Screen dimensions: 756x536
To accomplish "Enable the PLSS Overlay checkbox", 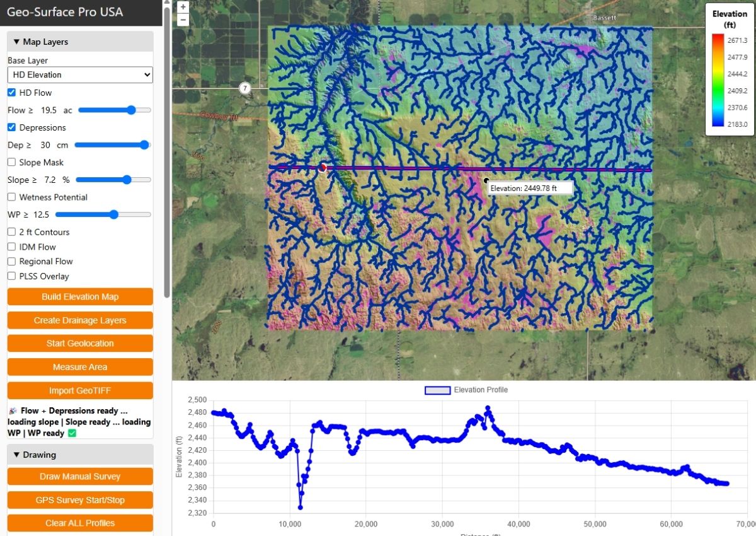I will tap(12, 276).
